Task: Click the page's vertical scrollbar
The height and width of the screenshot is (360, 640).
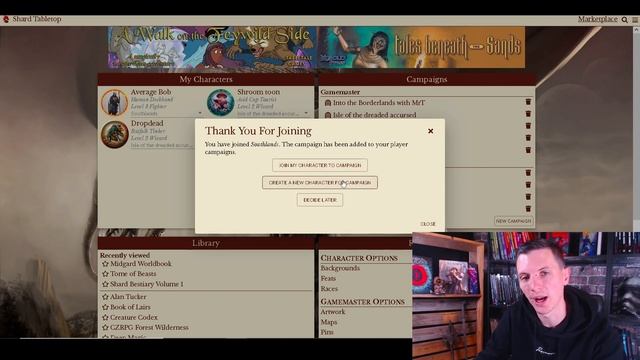Action: (x=636, y=127)
